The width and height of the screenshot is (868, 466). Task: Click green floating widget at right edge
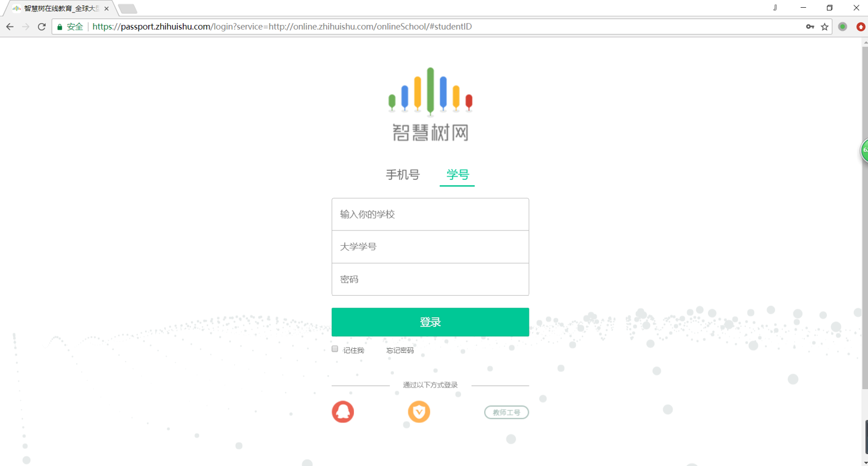tap(864, 150)
